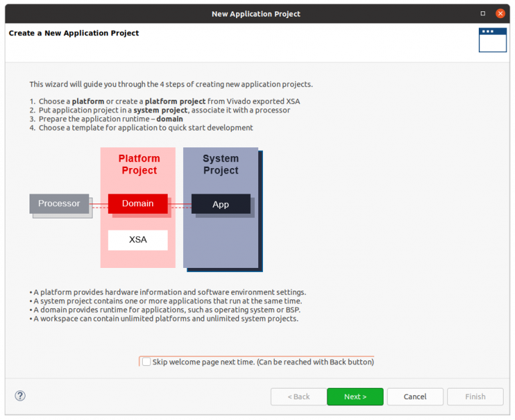The height and width of the screenshot is (420, 515).
Task: Click the red Domain block
Action: [x=137, y=204]
